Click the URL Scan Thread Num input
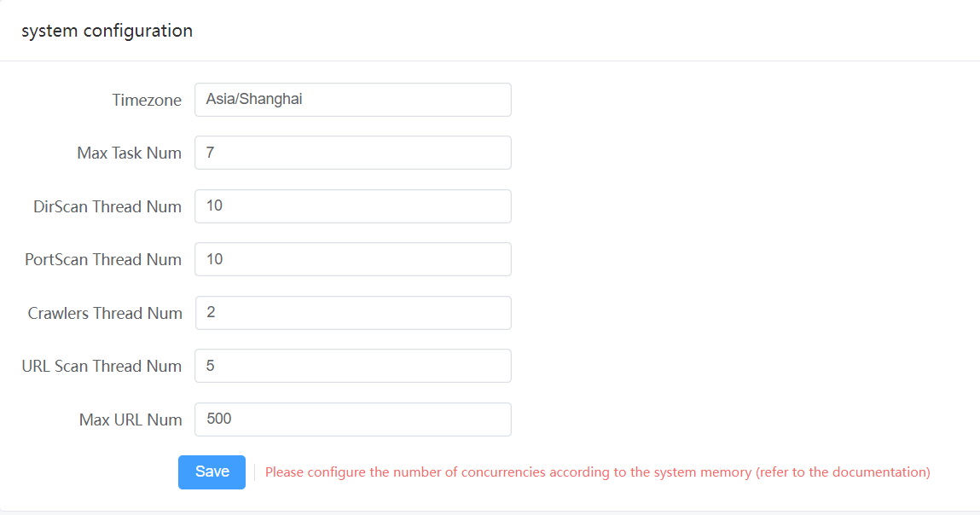 click(x=352, y=366)
